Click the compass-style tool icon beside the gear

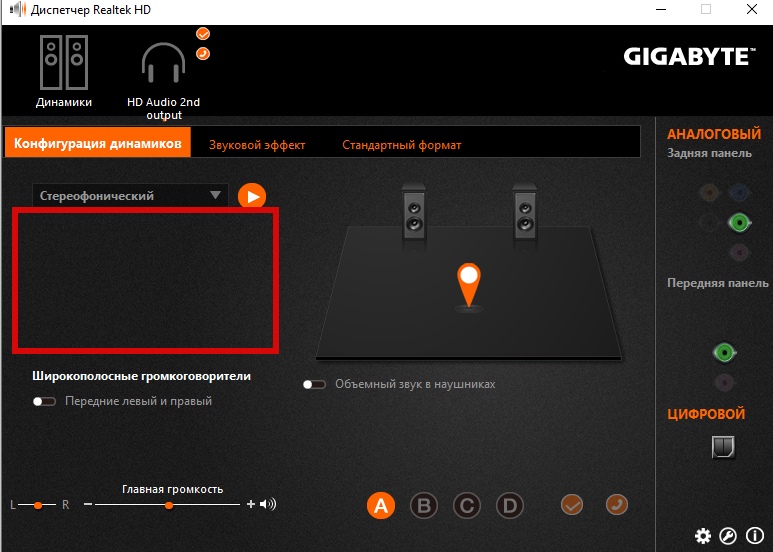(x=728, y=535)
